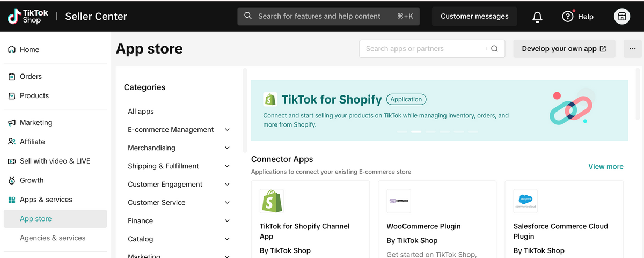The image size is (644, 258).
Task: Expand the E-commerce Management category
Action: [x=227, y=130]
